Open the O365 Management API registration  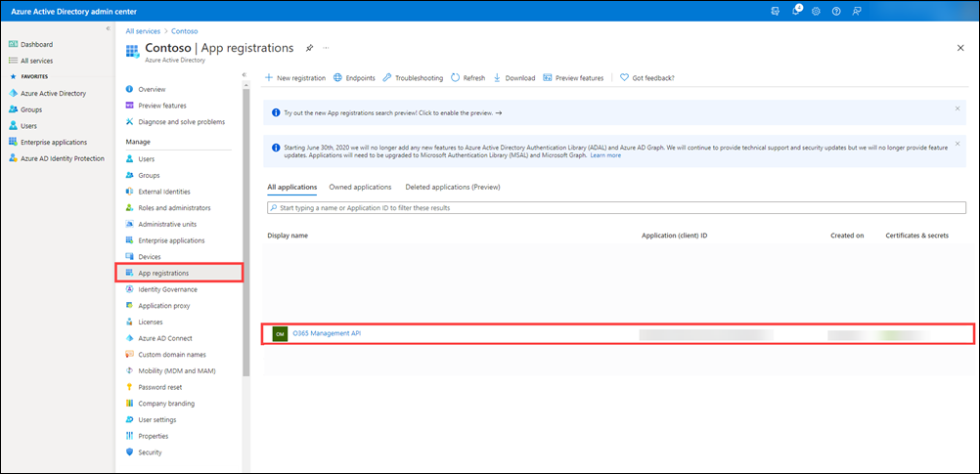(x=327, y=334)
